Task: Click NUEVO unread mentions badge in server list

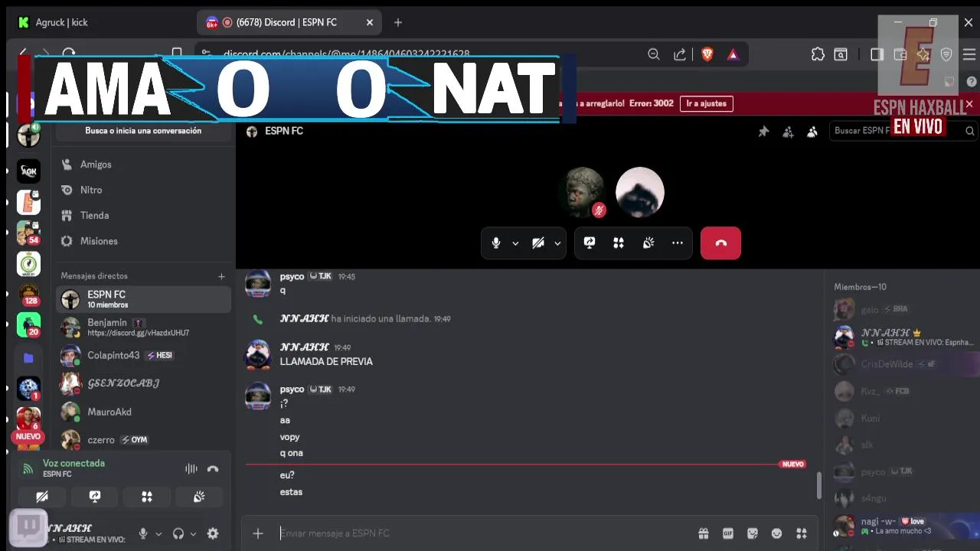Action: (x=28, y=436)
